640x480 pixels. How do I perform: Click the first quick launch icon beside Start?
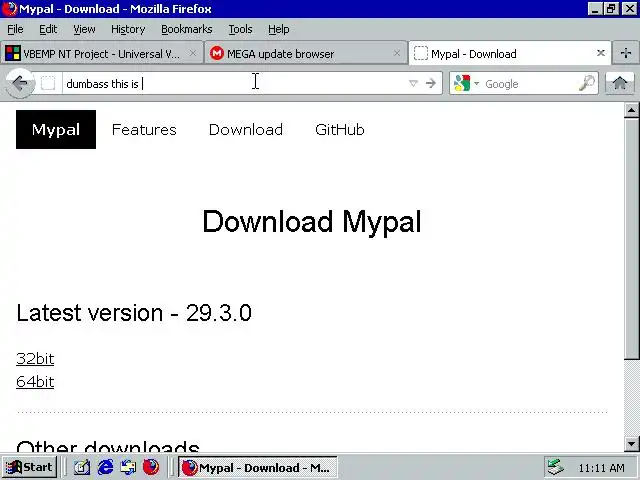[82, 467]
